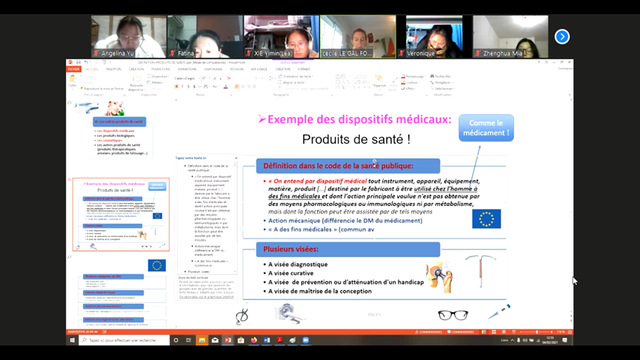Close the outline text pane with X
The image size is (640, 360).
click(236, 158)
